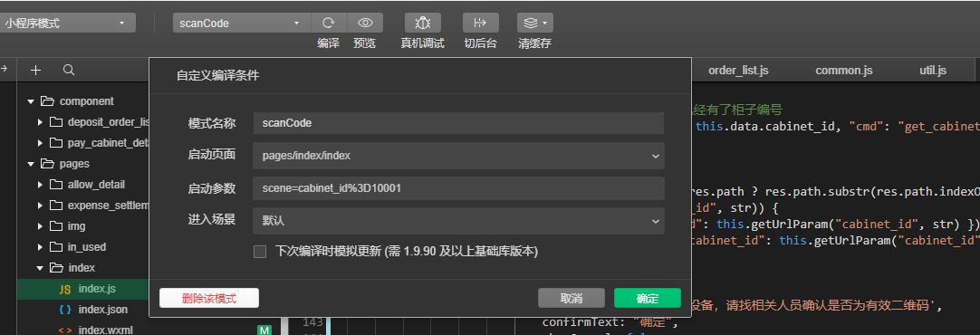Click the 启动参数 scene parameter field
The height and width of the screenshot is (335, 980).
click(x=458, y=188)
